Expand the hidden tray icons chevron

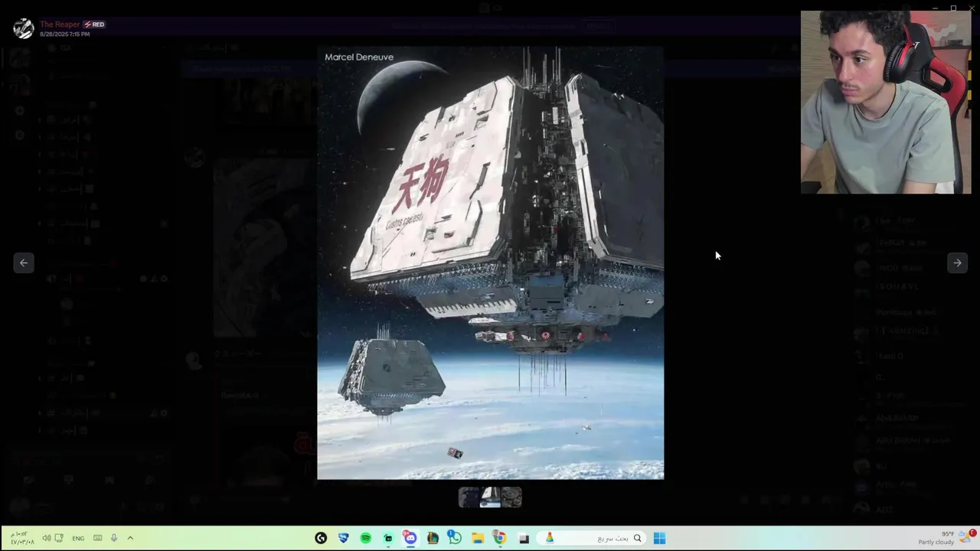tap(130, 538)
